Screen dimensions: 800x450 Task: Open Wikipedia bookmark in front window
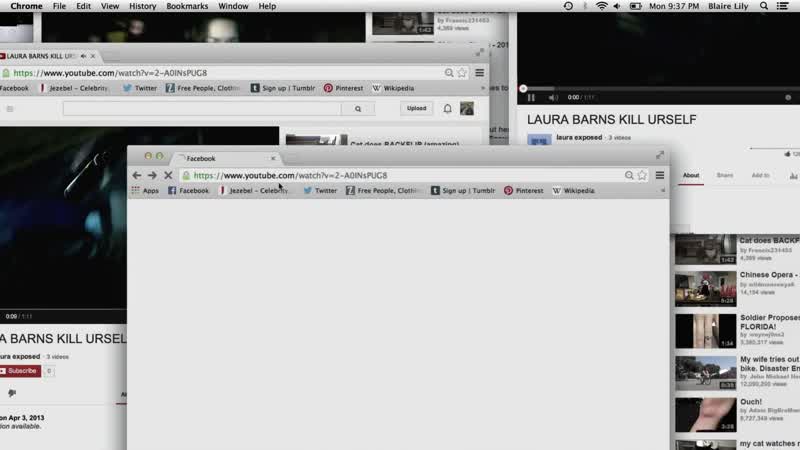pyautogui.click(x=573, y=190)
